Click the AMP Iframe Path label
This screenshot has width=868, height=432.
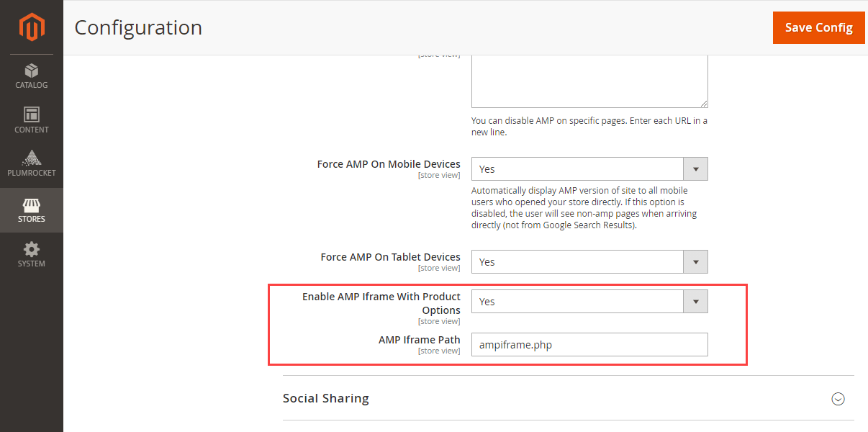pyautogui.click(x=420, y=340)
